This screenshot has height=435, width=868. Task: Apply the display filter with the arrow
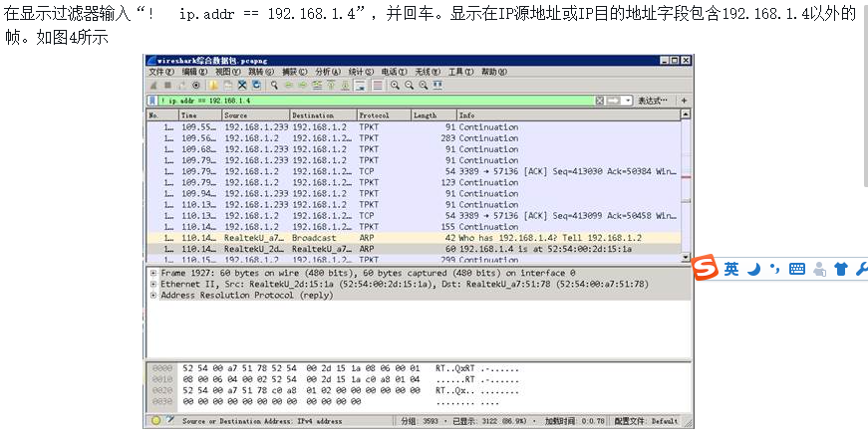click(613, 101)
